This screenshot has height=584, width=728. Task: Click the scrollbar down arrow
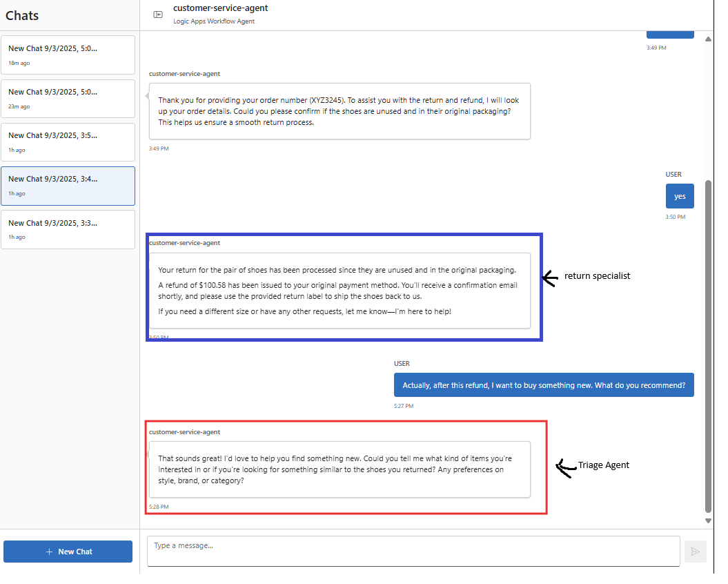click(708, 521)
